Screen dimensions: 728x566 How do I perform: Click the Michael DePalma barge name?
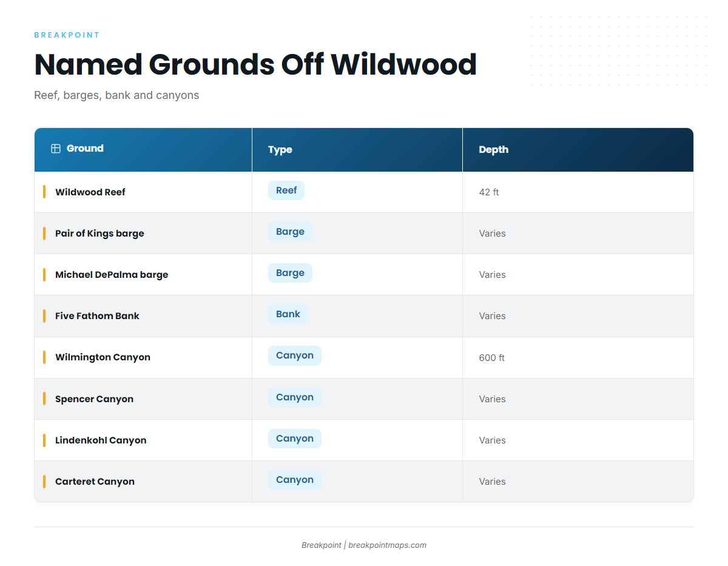112,275
